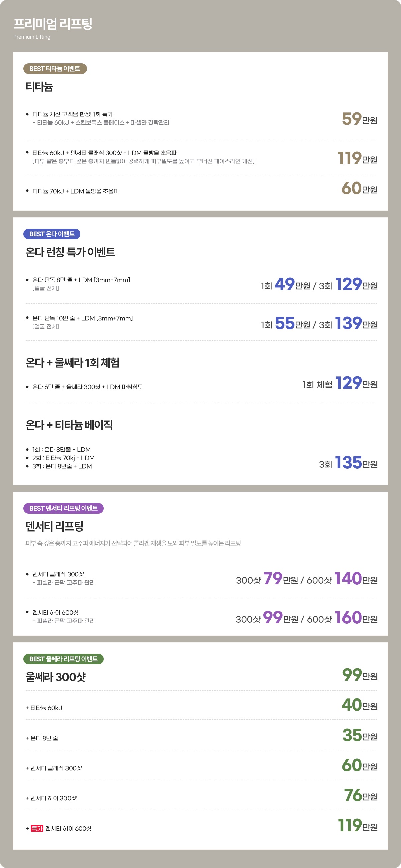
Task: Click the 온다 + 울쎄라 1회 체험 heading
Action: [x=72, y=363]
